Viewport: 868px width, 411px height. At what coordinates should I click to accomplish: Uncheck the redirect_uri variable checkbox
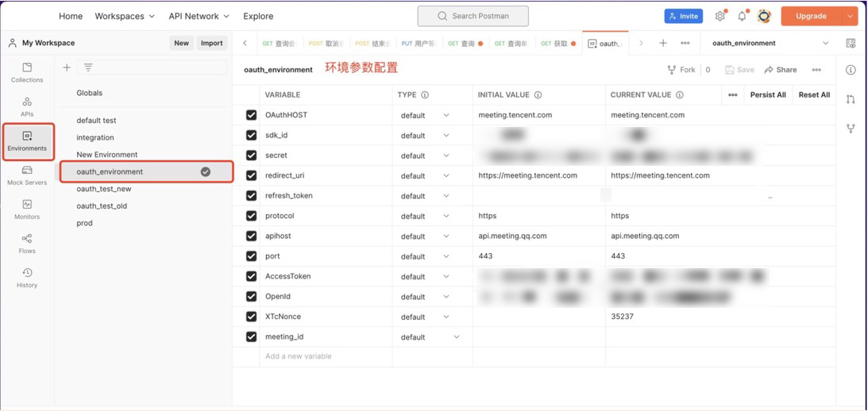click(x=251, y=175)
